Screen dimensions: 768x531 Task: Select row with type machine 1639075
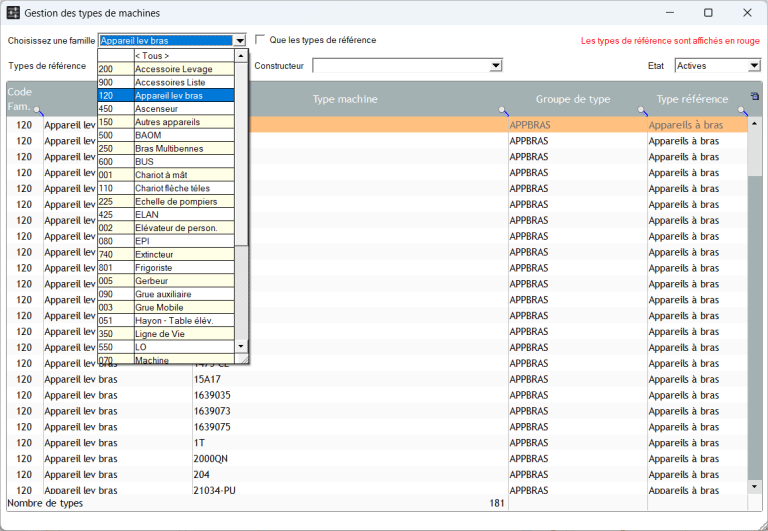377,427
